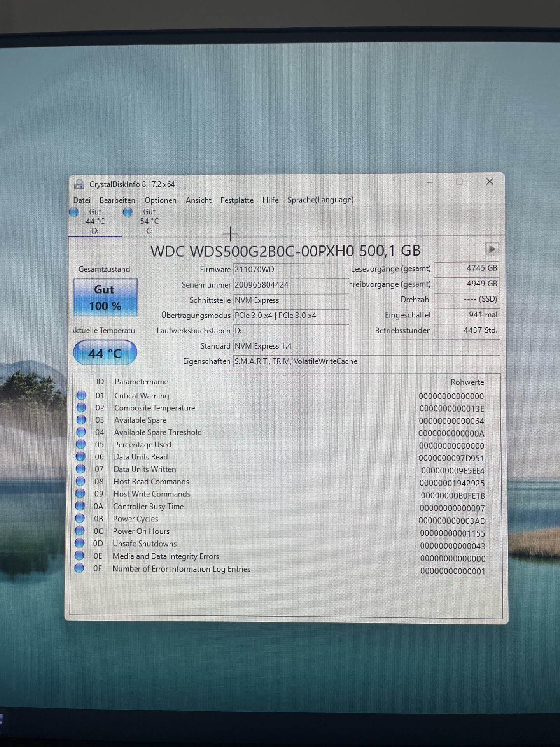
Task: Click the Betriebsstunden value 4437 Std.
Action: [x=467, y=330]
